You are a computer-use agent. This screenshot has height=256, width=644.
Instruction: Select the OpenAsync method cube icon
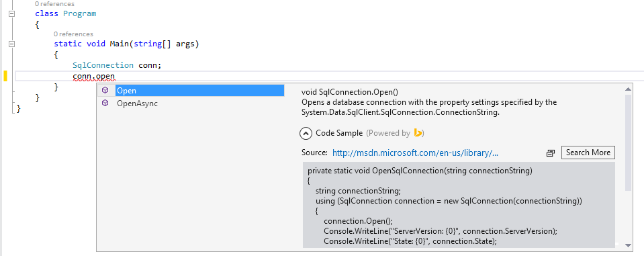click(x=105, y=103)
